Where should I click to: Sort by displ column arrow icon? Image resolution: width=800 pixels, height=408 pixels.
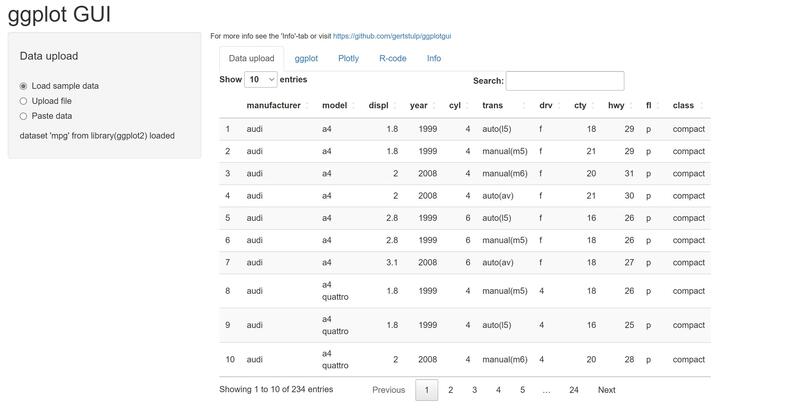(x=395, y=106)
